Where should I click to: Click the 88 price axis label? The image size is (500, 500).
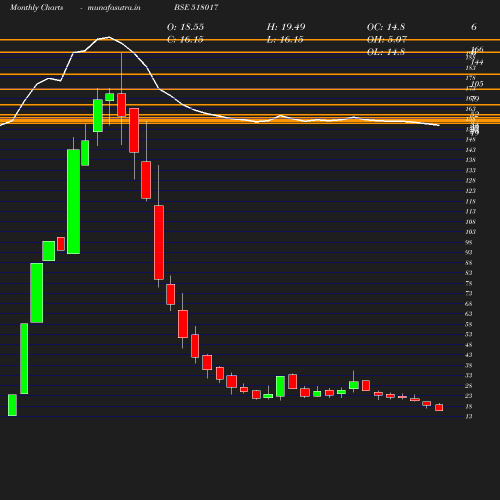pyautogui.click(x=469, y=263)
